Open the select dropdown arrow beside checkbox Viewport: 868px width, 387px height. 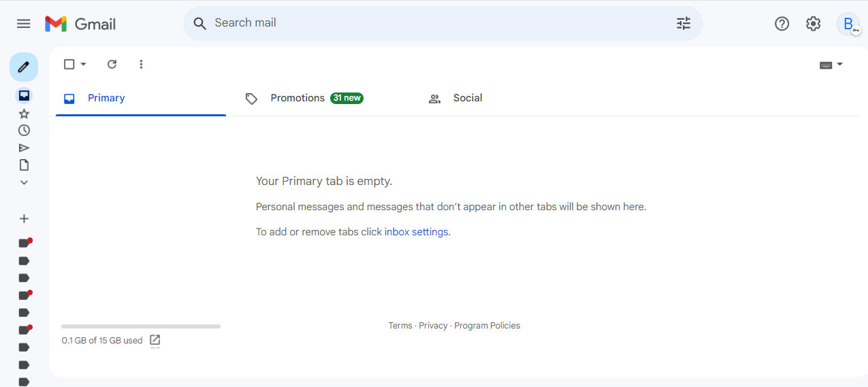84,64
